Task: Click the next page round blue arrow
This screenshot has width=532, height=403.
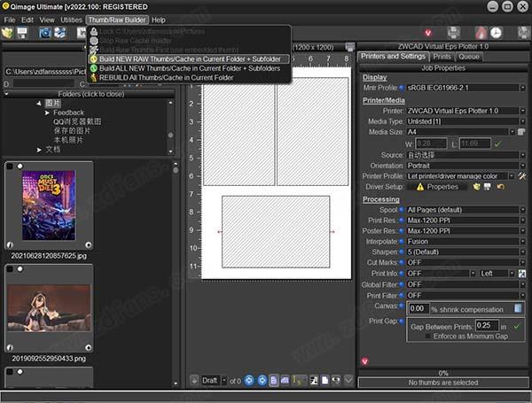Action: 262,380
